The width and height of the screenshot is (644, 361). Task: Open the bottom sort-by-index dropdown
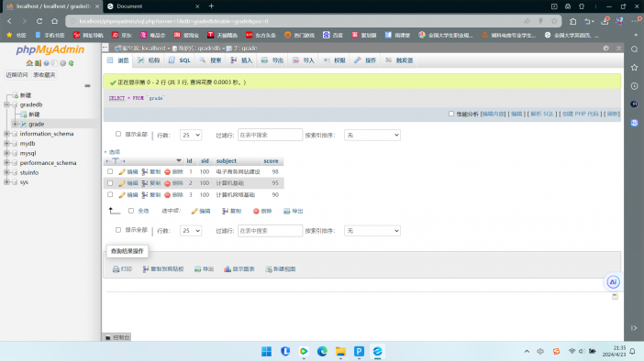(x=372, y=231)
